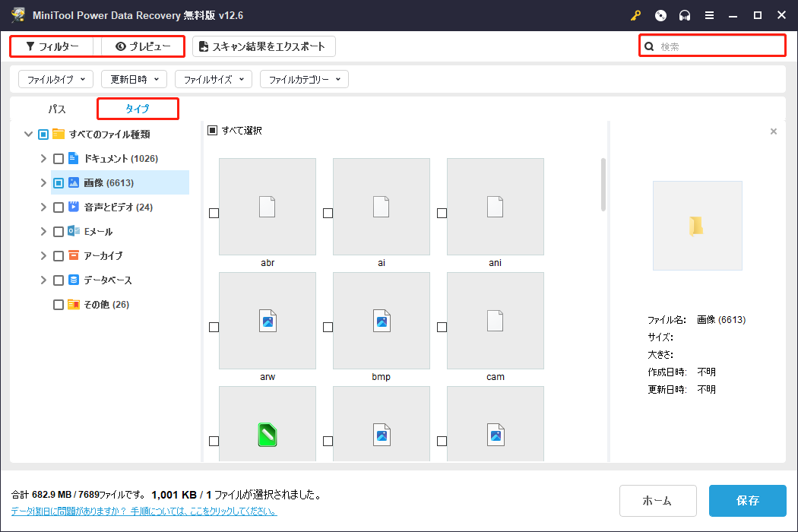Open the hamburger menu icon
This screenshot has height=532, width=798.
point(709,15)
